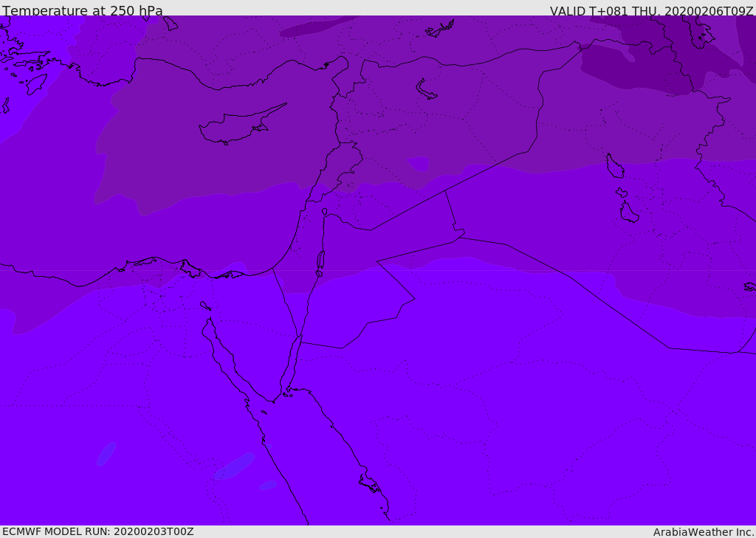Screen dimensions: 756x538
Task: Click the ArabiaWeather Inc. credit text
Action: coord(704,532)
